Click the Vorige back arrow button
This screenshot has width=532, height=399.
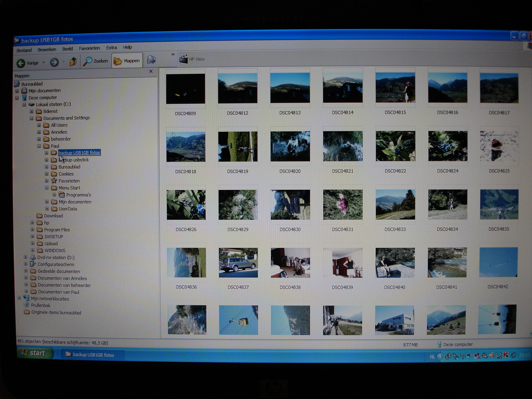coord(21,63)
